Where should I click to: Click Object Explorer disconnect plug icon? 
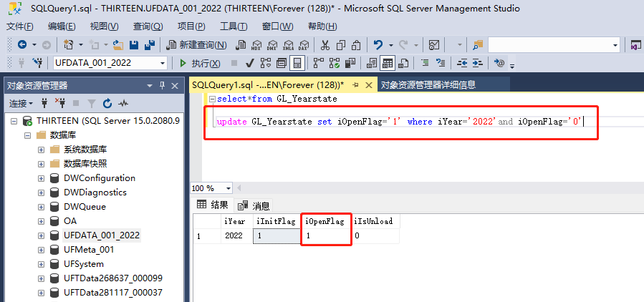pos(60,103)
